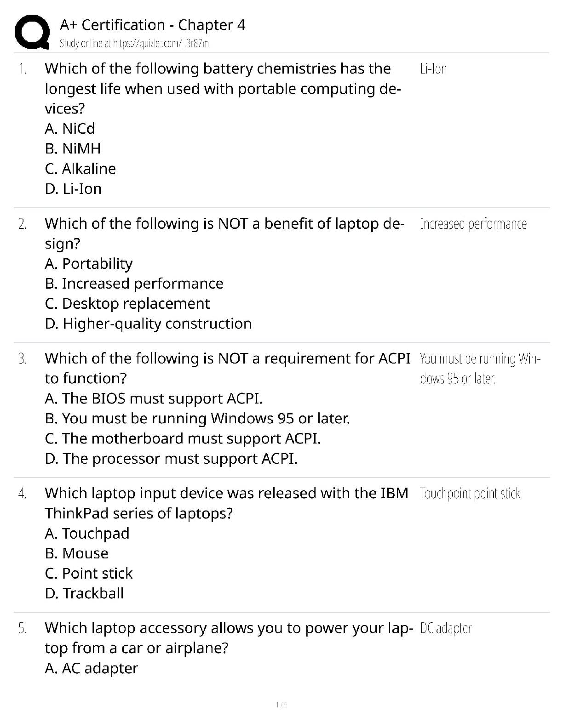Click option D. Trackball
Screen dimensions: 563x728
click(84, 594)
